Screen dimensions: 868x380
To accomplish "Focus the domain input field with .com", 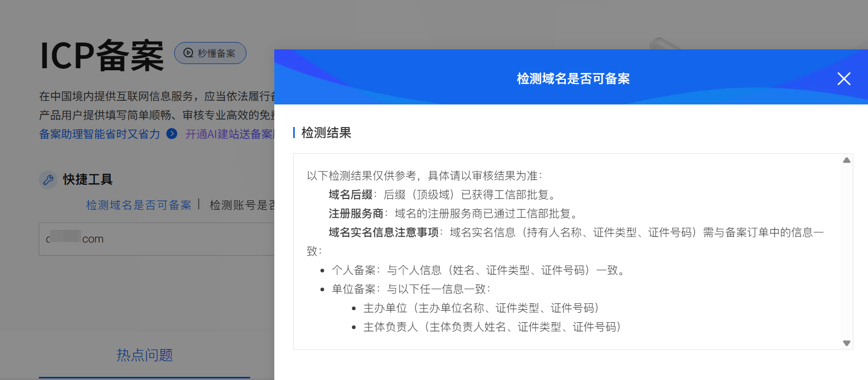I will 156,239.
